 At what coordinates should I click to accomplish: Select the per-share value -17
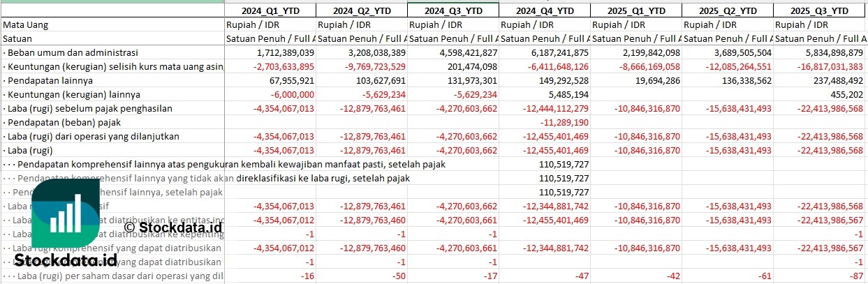coord(490,277)
